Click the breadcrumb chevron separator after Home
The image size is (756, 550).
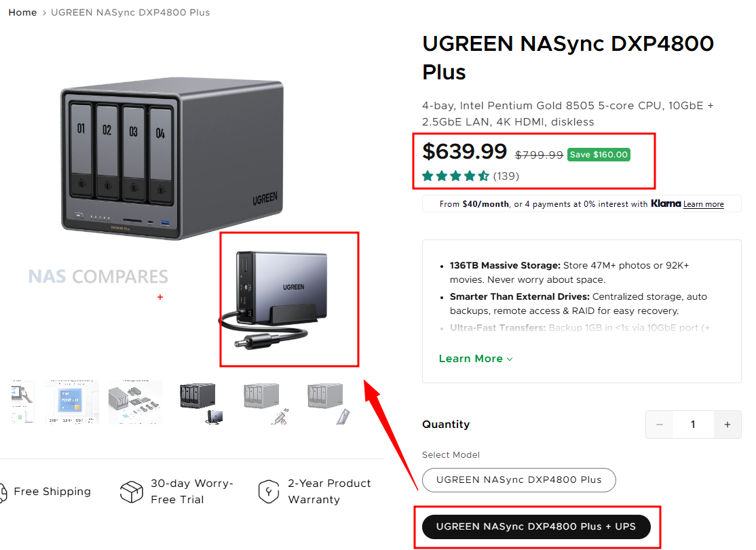coord(44,13)
